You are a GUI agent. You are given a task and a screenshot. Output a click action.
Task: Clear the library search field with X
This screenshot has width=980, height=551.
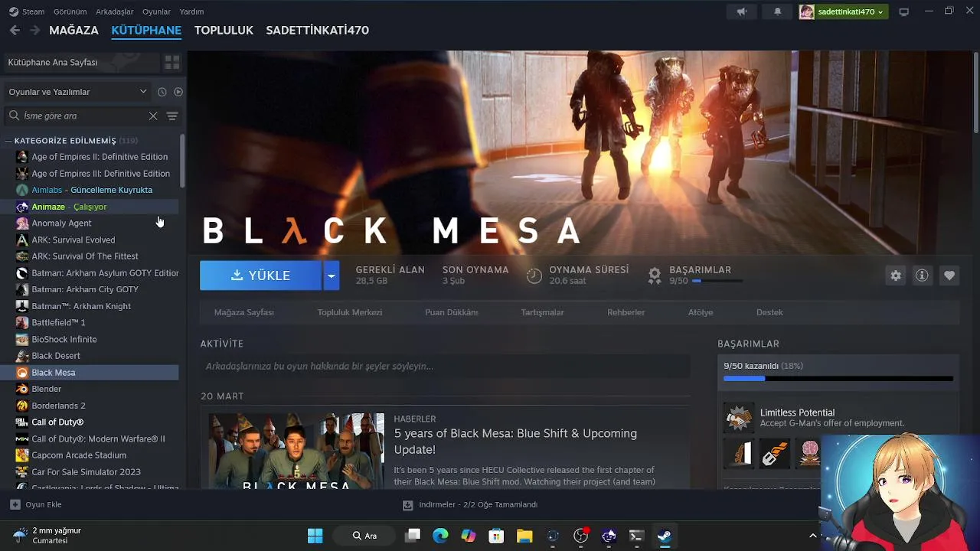(153, 116)
